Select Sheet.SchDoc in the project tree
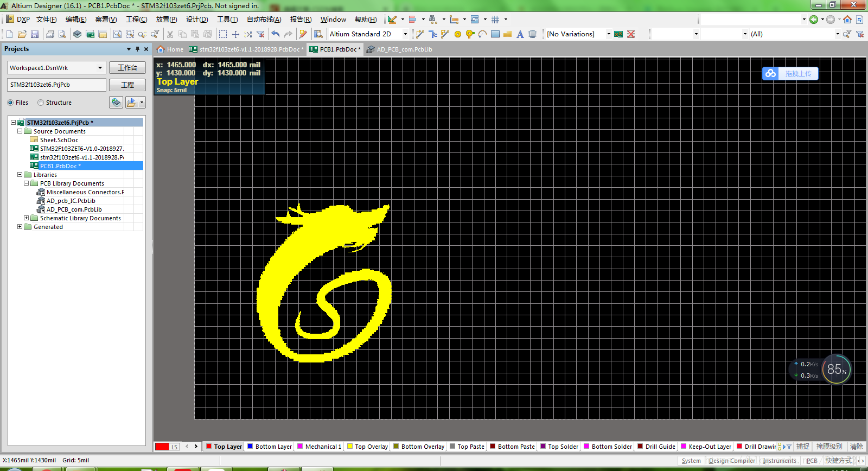This screenshot has height=471, width=868. [x=59, y=140]
